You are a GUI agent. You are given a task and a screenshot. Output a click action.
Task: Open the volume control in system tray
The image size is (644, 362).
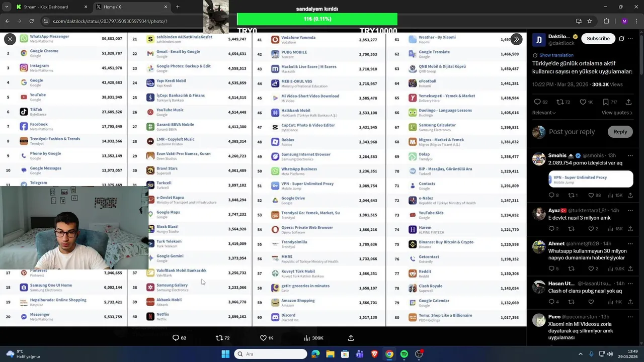click(x=610, y=354)
